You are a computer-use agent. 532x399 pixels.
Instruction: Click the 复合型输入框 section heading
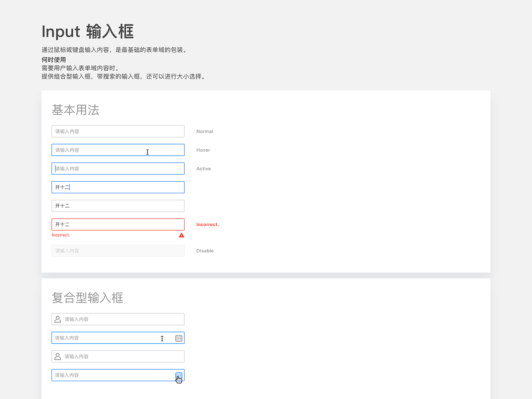tap(87, 298)
